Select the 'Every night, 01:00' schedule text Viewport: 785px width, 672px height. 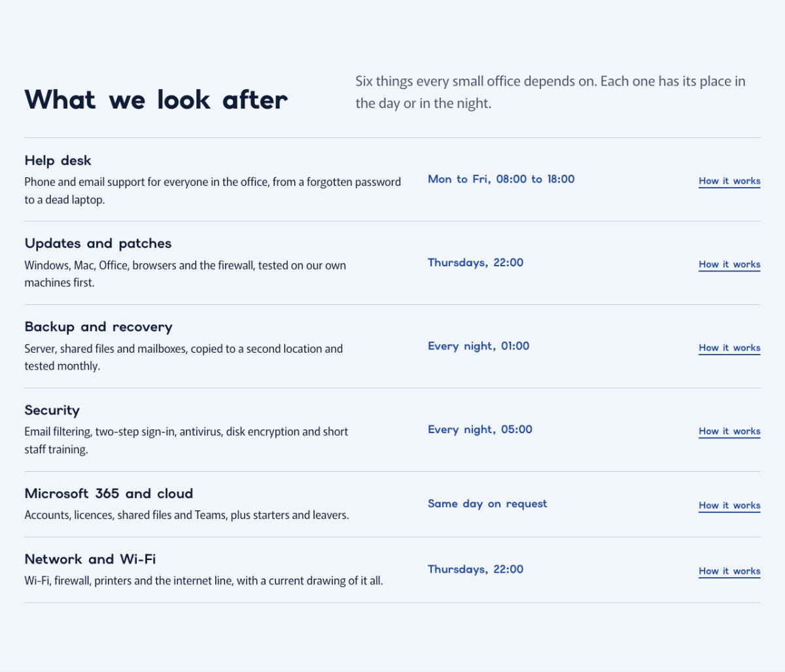tap(479, 346)
